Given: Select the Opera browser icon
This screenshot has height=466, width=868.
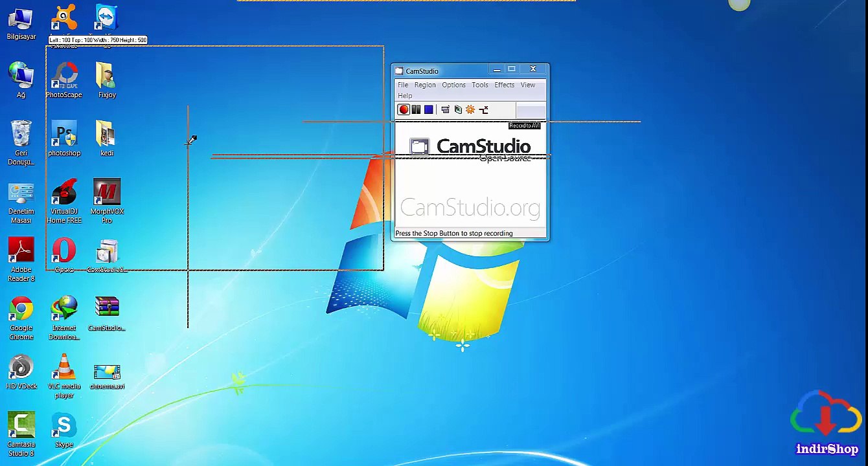Looking at the screenshot, I should coord(64,255).
